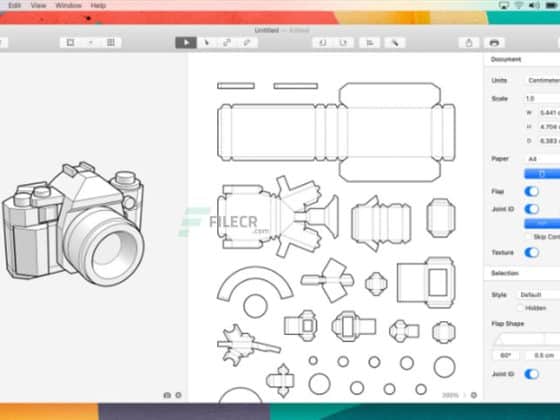
Task: Click the Selection section header
Action: [x=505, y=273]
